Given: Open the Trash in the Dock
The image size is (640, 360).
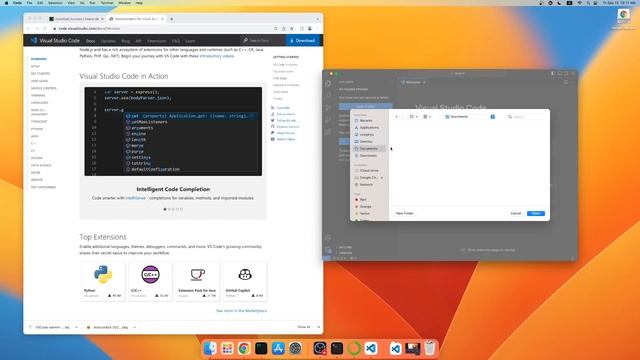Looking at the screenshot, I should tap(430, 348).
